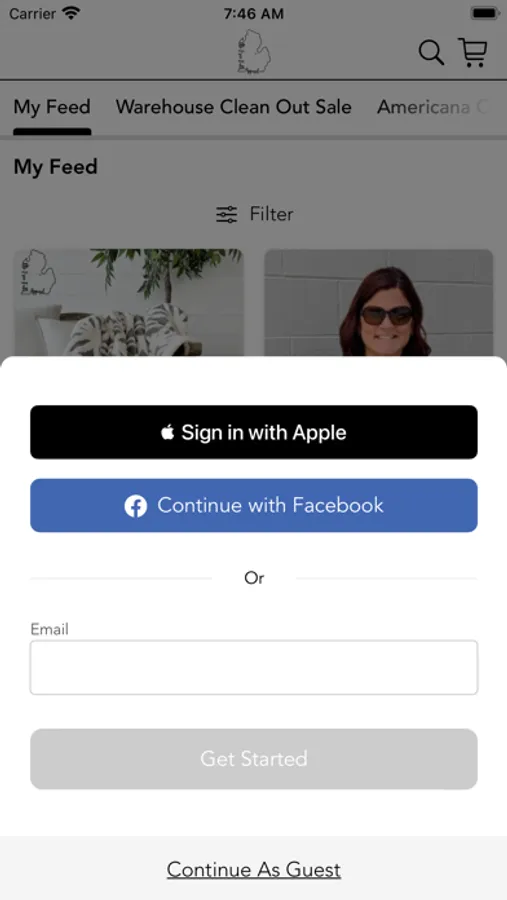Image resolution: width=507 pixels, height=900 pixels.
Task: Click the Michigan logo on blanket photo
Action: (37, 272)
